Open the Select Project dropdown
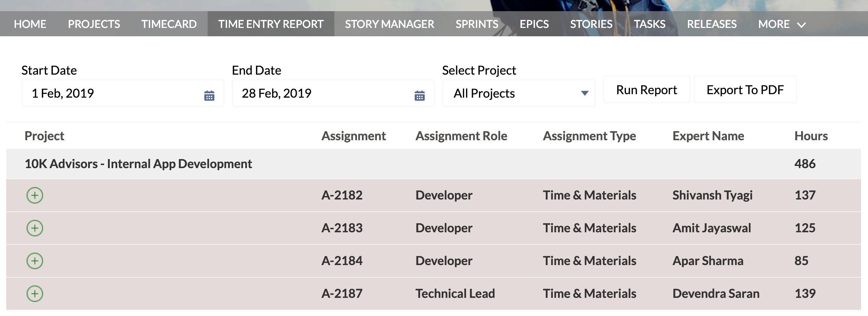The image size is (868, 316). pos(519,93)
